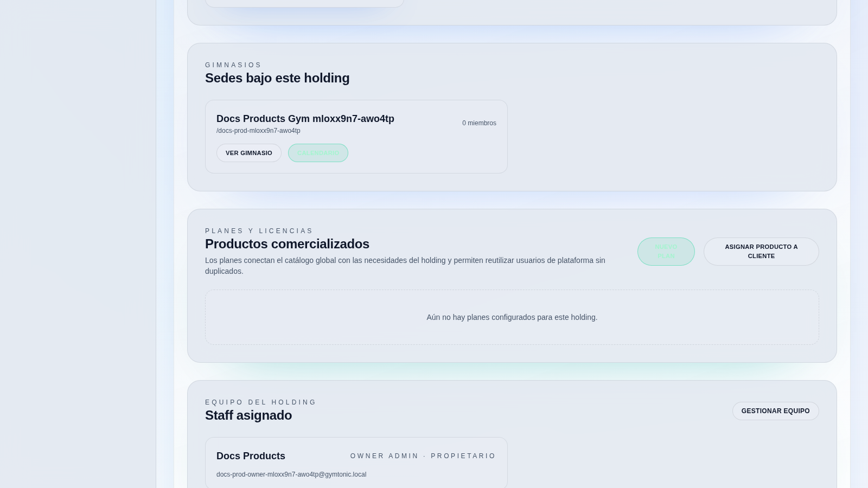
Task: Click the empty plans placeholder message
Action: 512,317
